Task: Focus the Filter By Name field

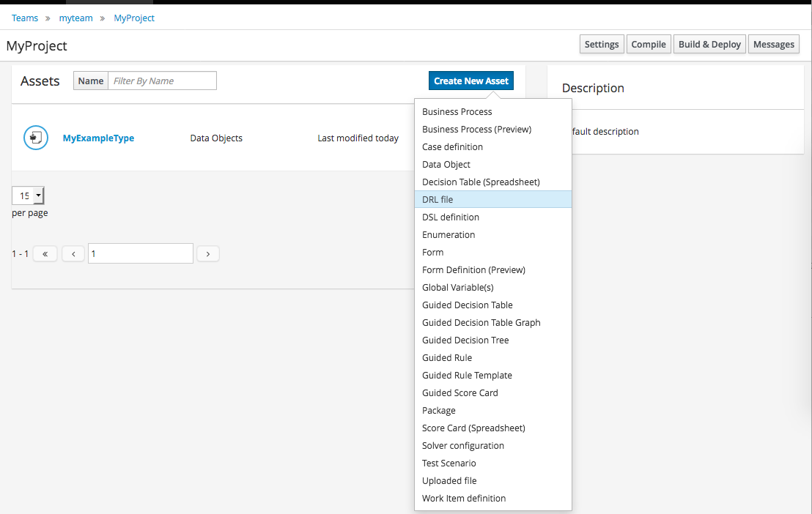Action: tap(162, 81)
